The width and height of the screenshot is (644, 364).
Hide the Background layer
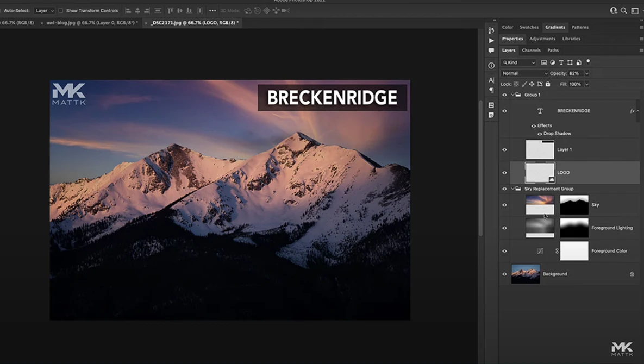point(504,274)
